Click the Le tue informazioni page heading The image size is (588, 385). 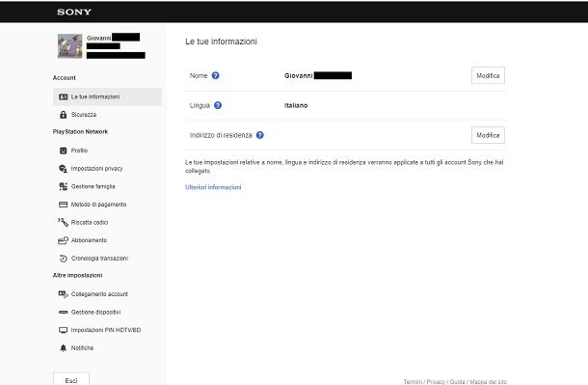[x=222, y=41]
